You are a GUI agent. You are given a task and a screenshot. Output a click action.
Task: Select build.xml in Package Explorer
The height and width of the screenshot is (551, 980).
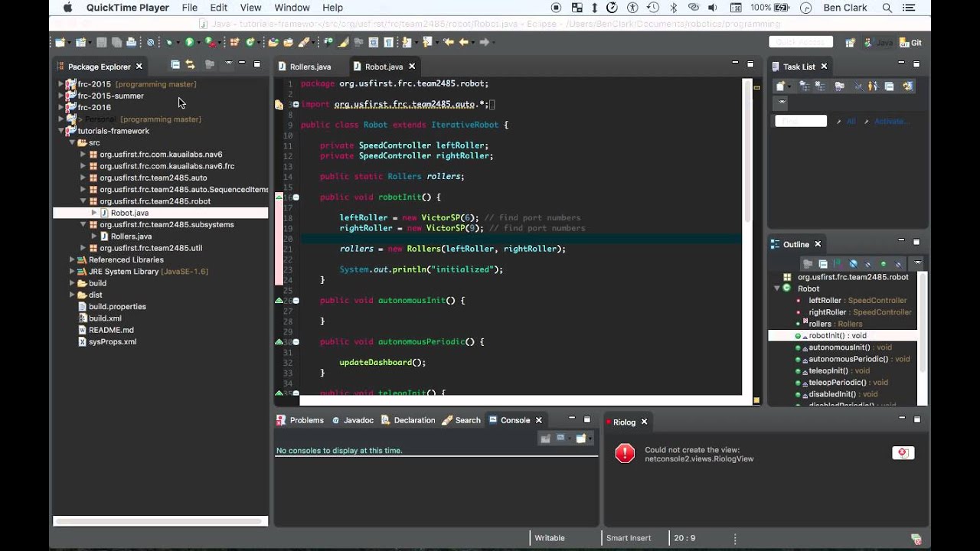coord(105,318)
